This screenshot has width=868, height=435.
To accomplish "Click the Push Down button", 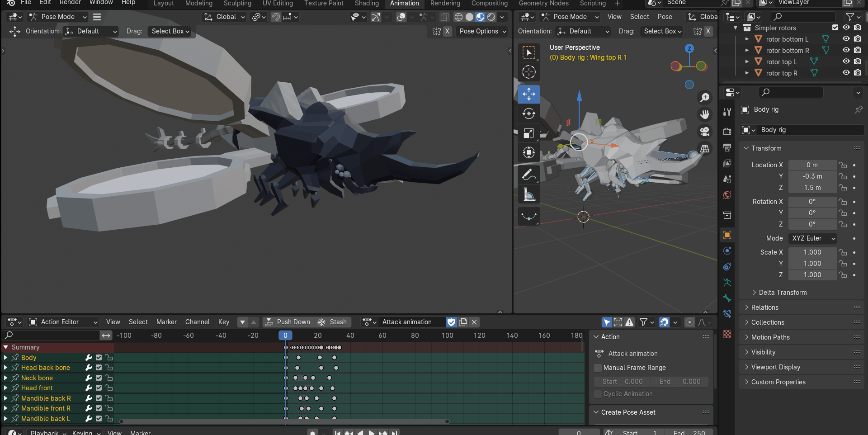I will 288,322.
